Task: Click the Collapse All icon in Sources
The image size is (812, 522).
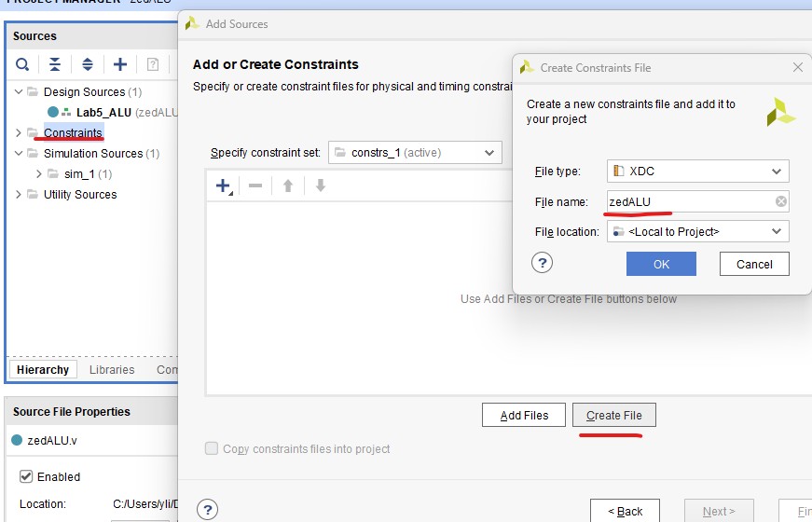Action: [x=55, y=64]
